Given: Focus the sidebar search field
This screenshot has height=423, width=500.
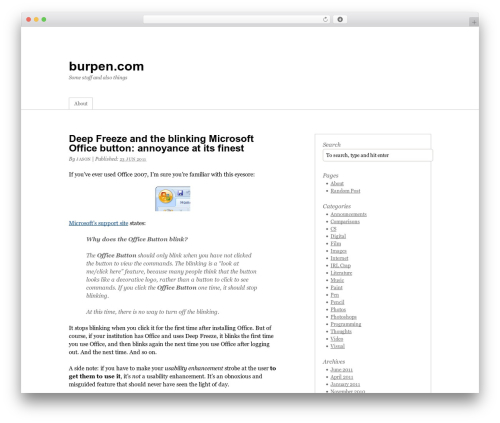Looking at the screenshot, I should coord(378,155).
